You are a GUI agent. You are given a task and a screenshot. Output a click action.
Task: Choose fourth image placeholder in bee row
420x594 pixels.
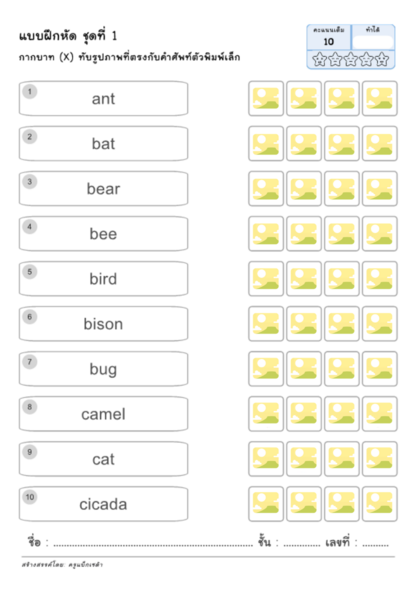(x=379, y=234)
